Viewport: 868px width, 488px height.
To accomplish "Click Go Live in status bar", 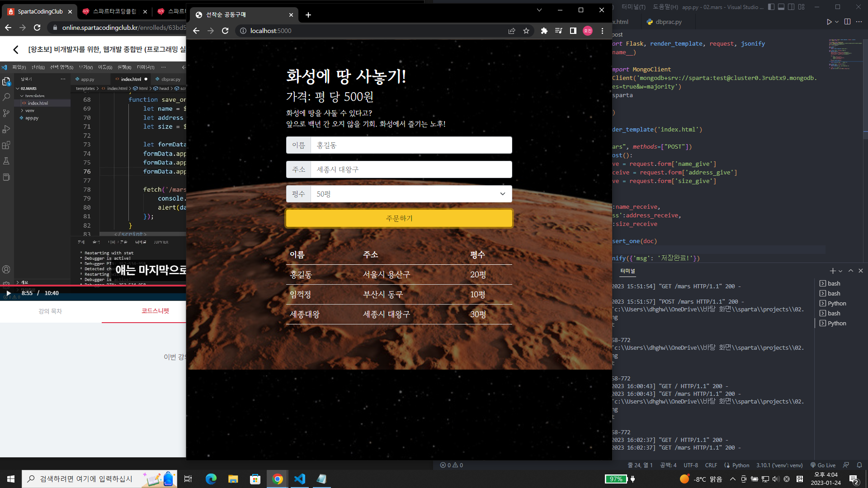I will tap(823, 465).
